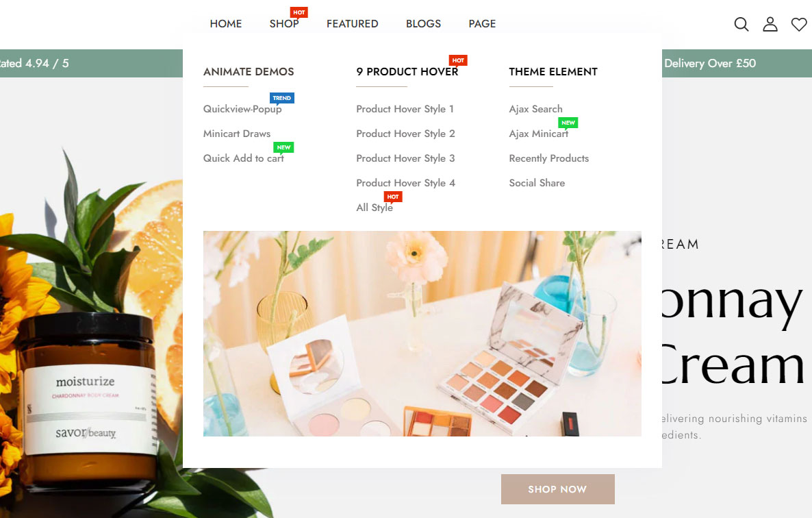The image size is (812, 518).
Task: Open the Social Share link
Action: [x=537, y=183]
